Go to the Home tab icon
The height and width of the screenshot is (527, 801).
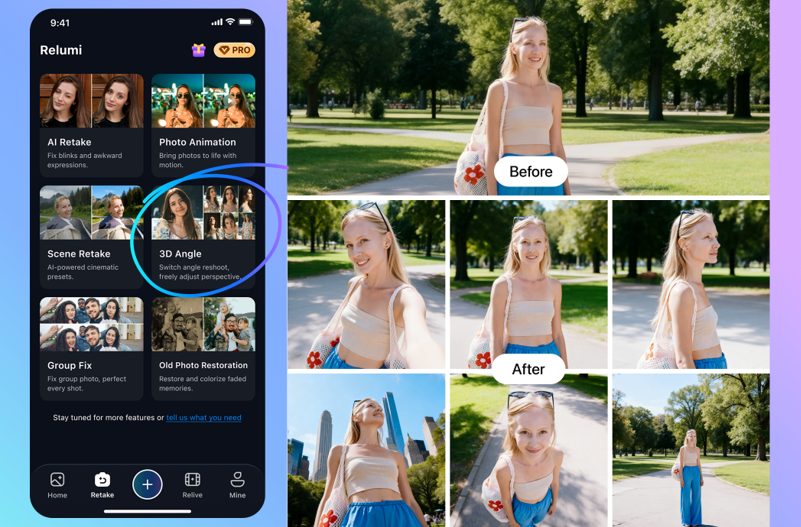57,481
